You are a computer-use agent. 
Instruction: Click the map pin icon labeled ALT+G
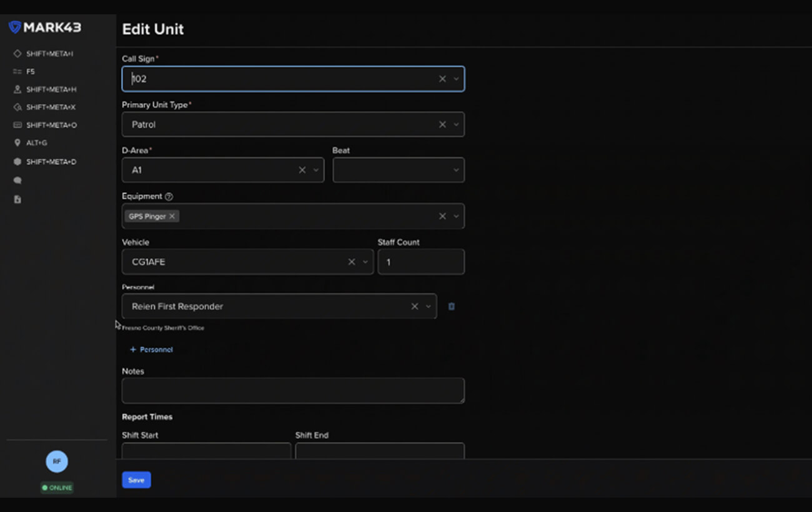tap(17, 143)
